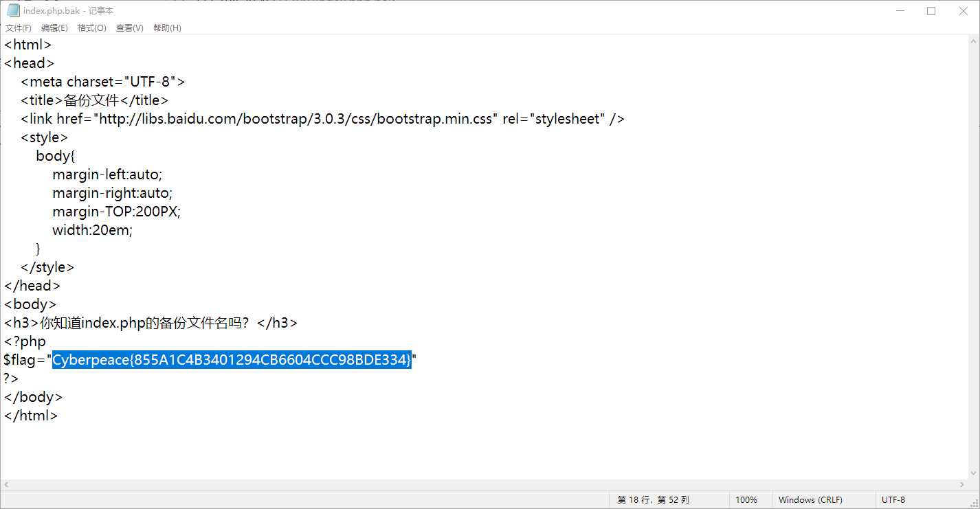The image size is (980, 509).
Task: Click the <?php opening line
Action: (25, 341)
